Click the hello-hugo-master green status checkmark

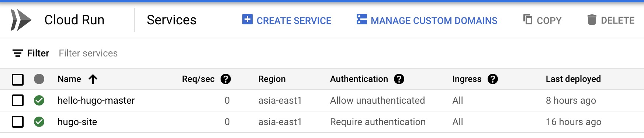click(39, 100)
